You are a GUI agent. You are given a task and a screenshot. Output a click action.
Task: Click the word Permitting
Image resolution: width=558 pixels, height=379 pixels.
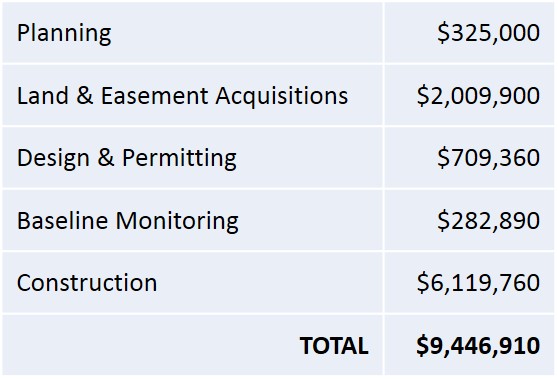click(179, 159)
